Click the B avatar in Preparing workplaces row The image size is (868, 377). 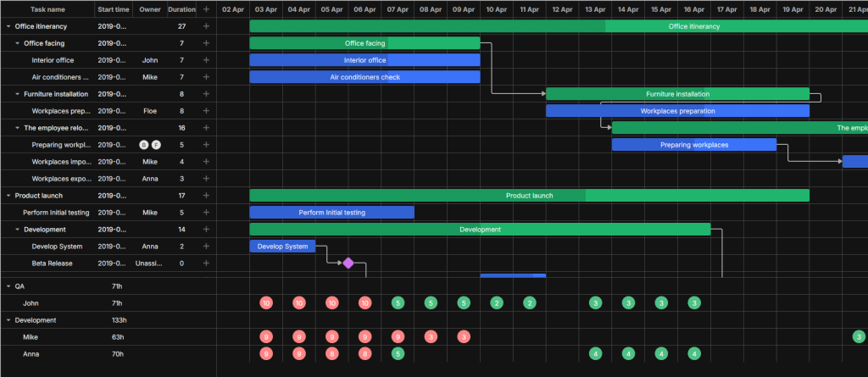click(x=144, y=145)
